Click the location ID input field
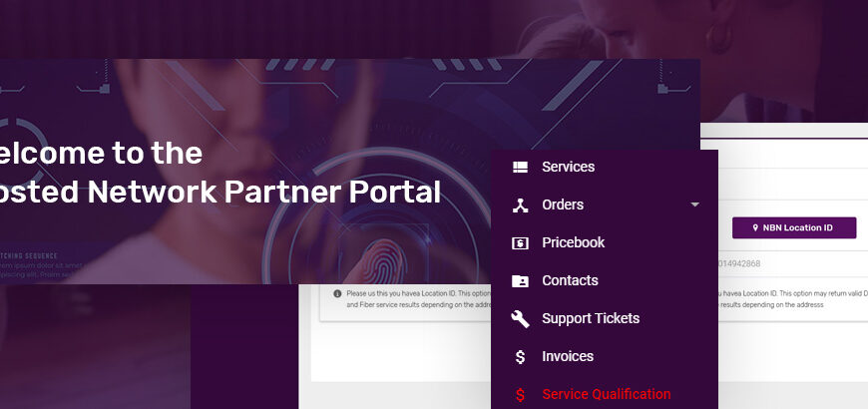Viewport: 868px width, 409px height. (x=793, y=264)
